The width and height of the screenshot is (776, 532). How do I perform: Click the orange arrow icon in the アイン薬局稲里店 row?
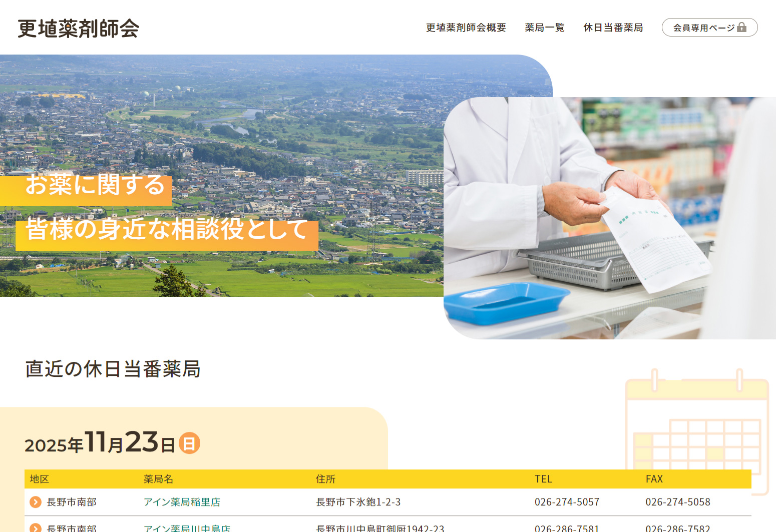(x=36, y=502)
